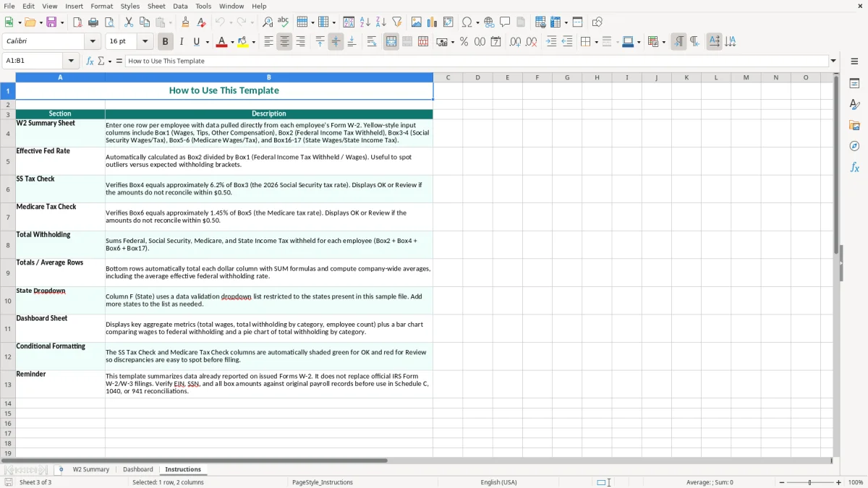Apply the yellow background color swatch
Screen dimensions: 868x488
click(243, 42)
